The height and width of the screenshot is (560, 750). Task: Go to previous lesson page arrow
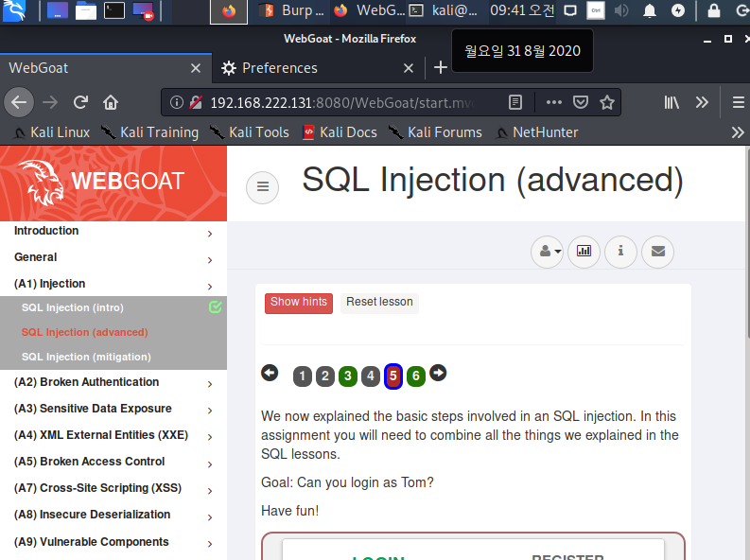tap(270, 373)
